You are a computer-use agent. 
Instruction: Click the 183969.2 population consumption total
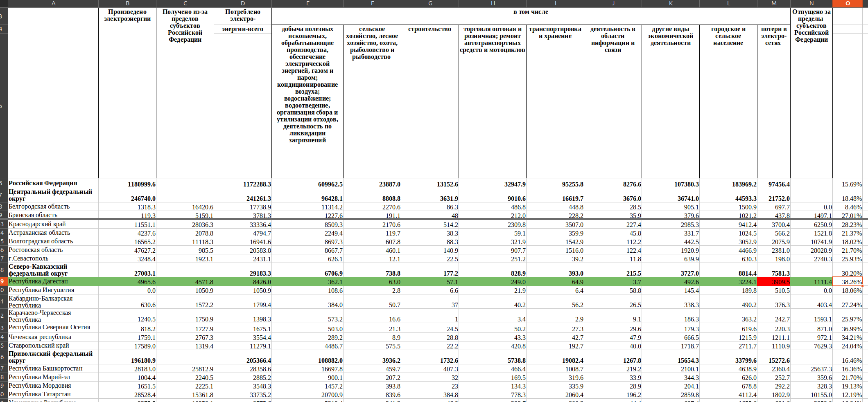coord(728,184)
